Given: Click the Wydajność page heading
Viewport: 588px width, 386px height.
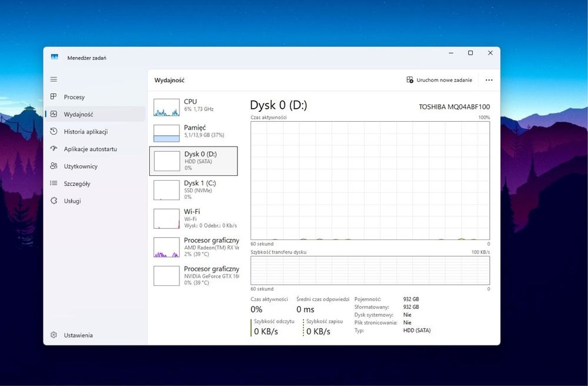Looking at the screenshot, I should tap(169, 80).
